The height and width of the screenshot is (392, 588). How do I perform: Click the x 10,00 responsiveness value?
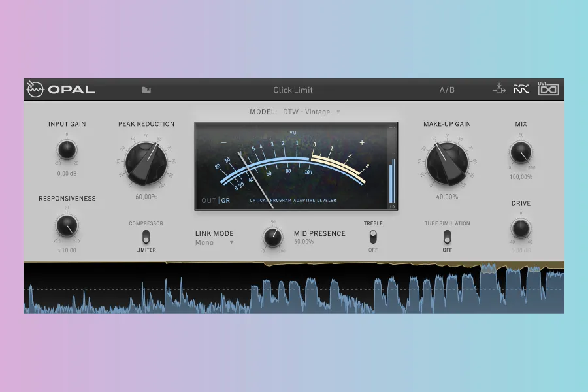pos(67,250)
